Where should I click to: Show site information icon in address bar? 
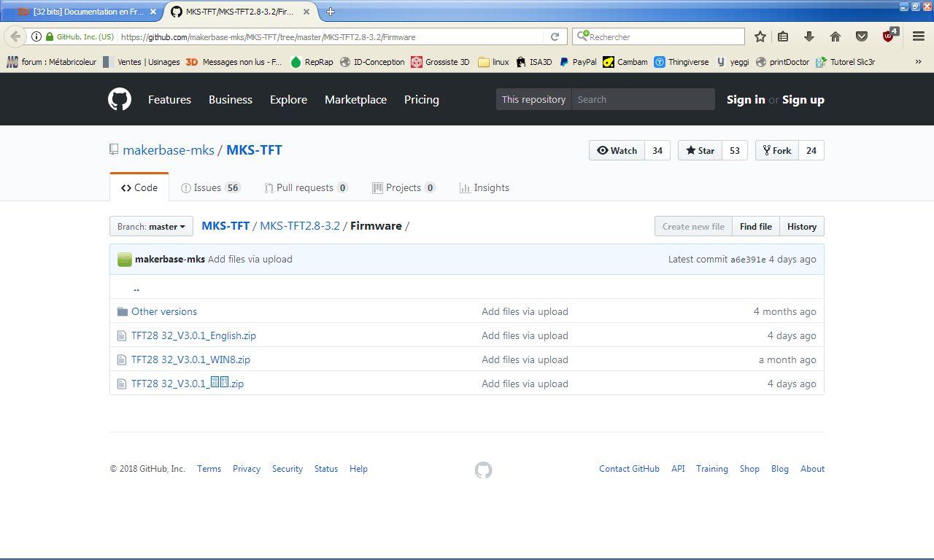[x=36, y=36]
